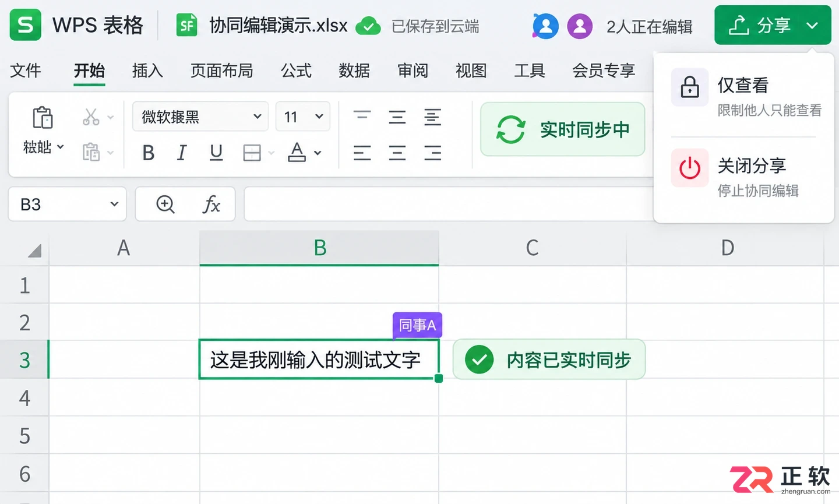The height and width of the screenshot is (504, 839).
Task: Click the 实时同步中 status button
Action: point(563,129)
